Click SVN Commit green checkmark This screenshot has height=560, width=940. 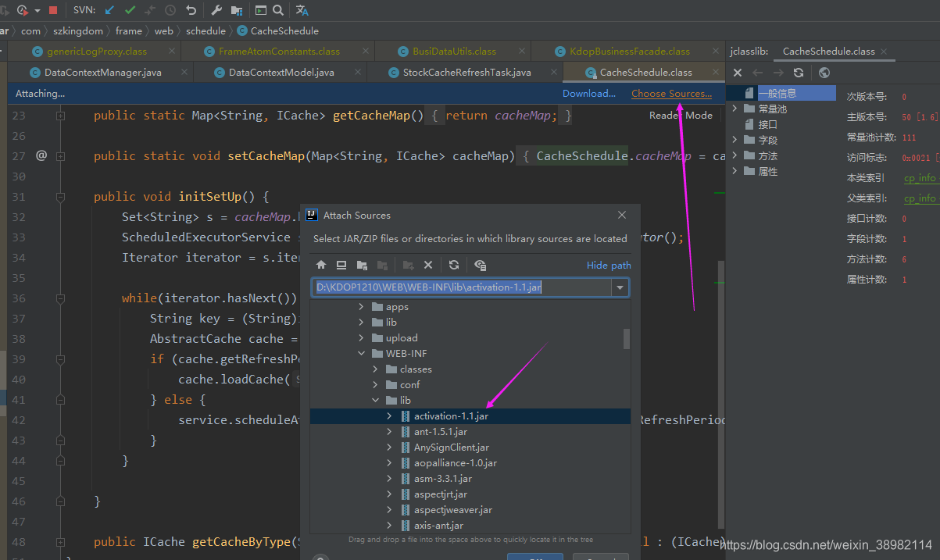[x=130, y=10]
